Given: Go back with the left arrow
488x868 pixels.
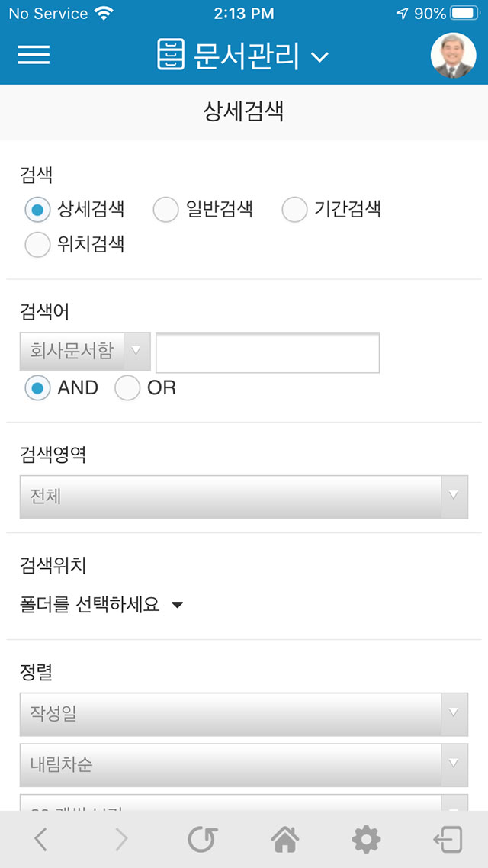Looking at the screenshot, I should (x=40, y=840).
